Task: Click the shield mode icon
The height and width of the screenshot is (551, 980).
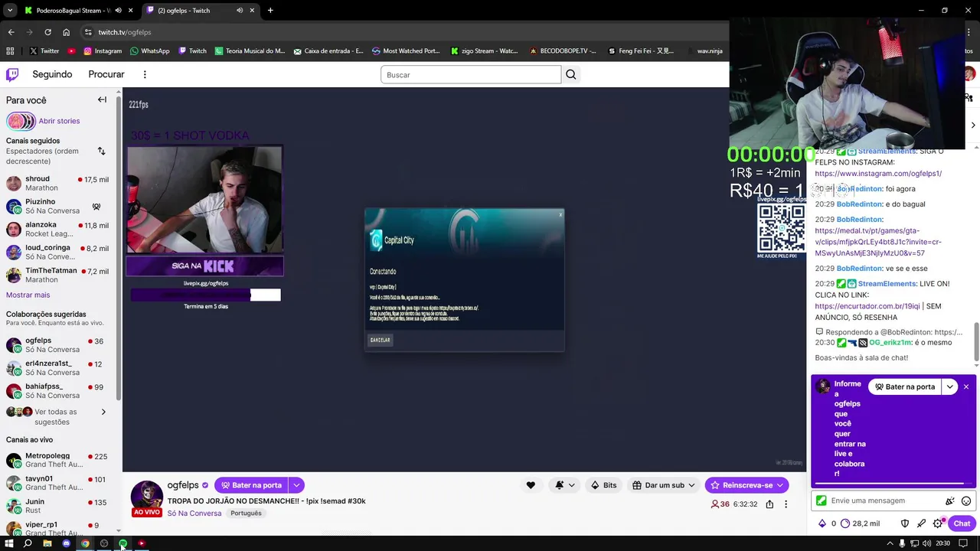Action: click(x=904, y=523)
